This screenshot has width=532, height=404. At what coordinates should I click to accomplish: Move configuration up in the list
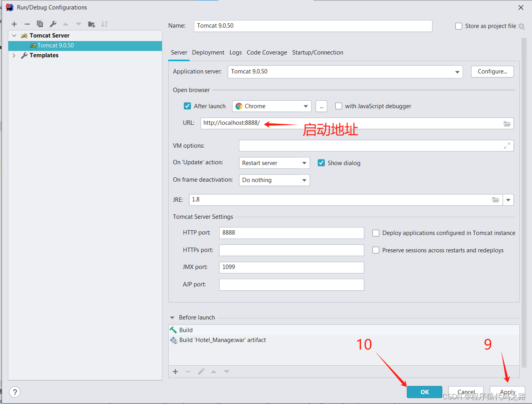(66, 24)
